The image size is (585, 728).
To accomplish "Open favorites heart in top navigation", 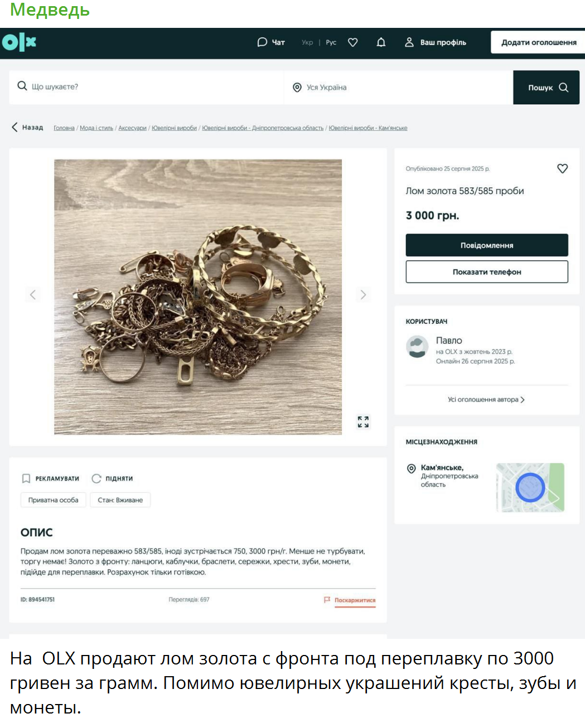I will 352,42.
